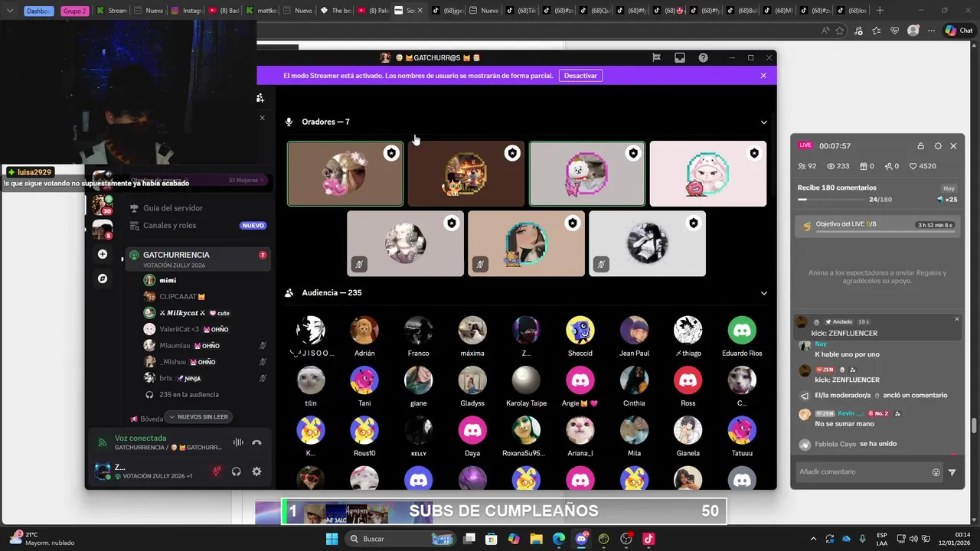Screen dimensions: 980x551
Task: Open the Discord icon on the Windows taskbar
Action: (x=581, y=539)
